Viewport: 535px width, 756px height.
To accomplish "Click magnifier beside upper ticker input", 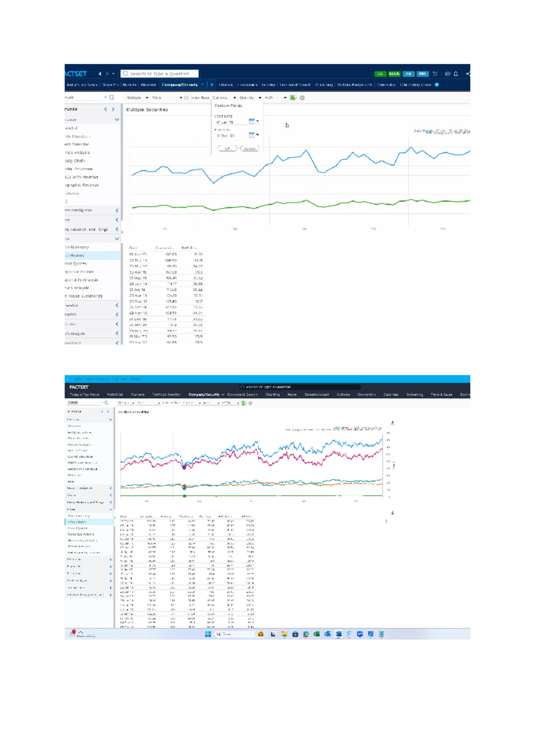I will 111,97.
